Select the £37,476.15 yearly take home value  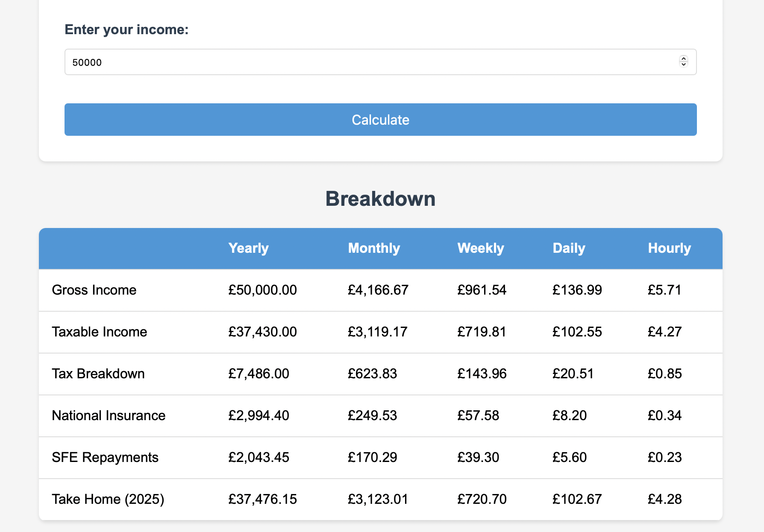click(x=262, y=499)
